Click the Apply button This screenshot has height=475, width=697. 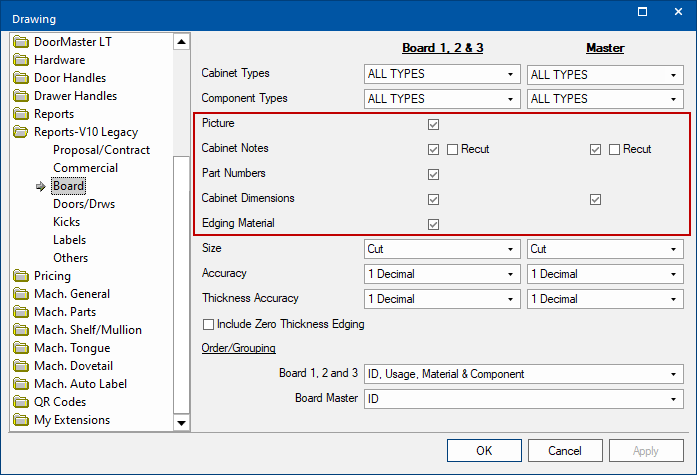coord(646,451)
